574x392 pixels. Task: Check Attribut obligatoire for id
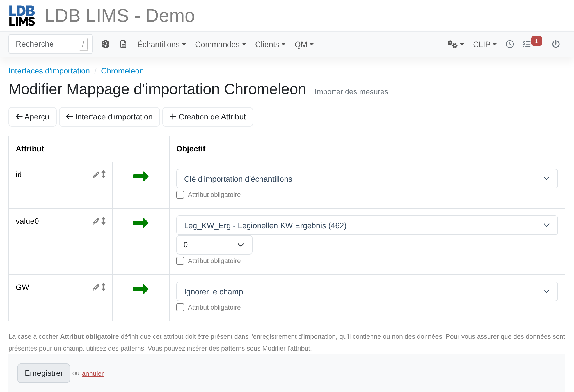pos(180,195)
